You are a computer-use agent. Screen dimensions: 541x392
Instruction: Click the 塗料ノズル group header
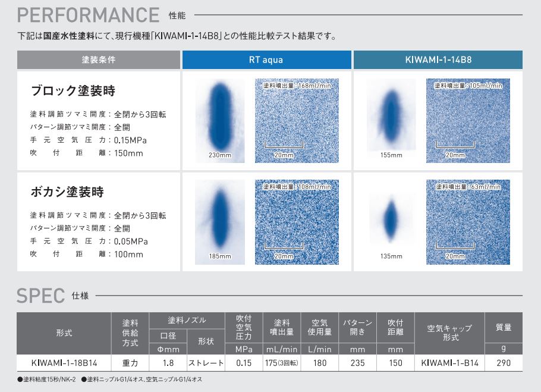pyautogui.click(x=187, y=321)
